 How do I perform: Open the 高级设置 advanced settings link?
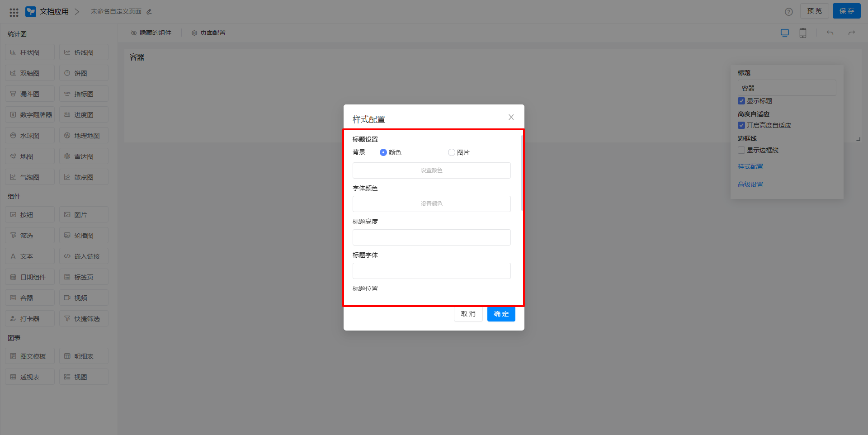coord(750,184)
